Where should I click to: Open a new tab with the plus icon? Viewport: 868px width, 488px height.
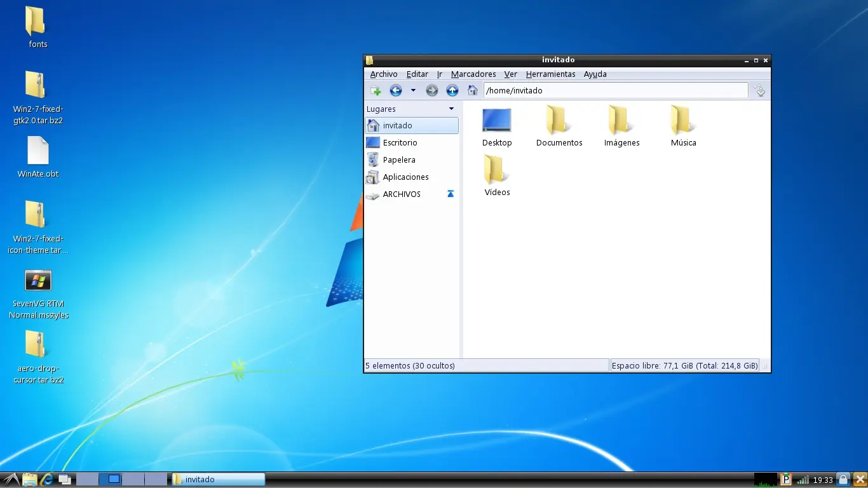point(376,91)
